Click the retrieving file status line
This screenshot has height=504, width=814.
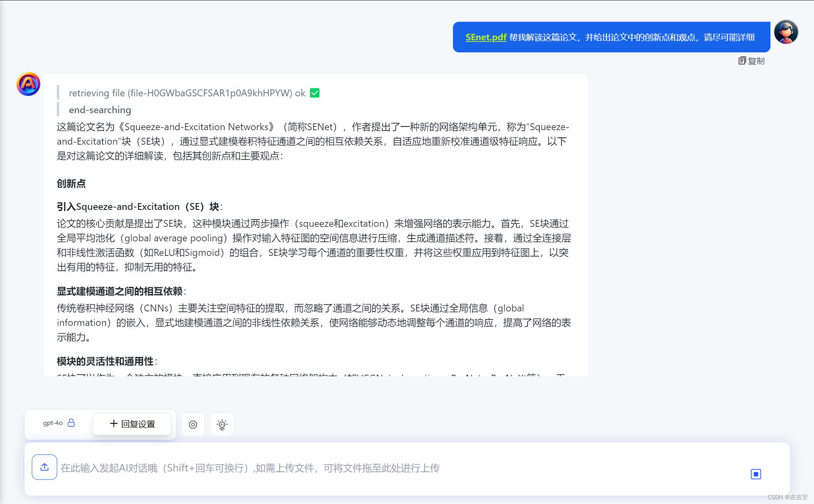pyautogui.click(x=187, y=93)
